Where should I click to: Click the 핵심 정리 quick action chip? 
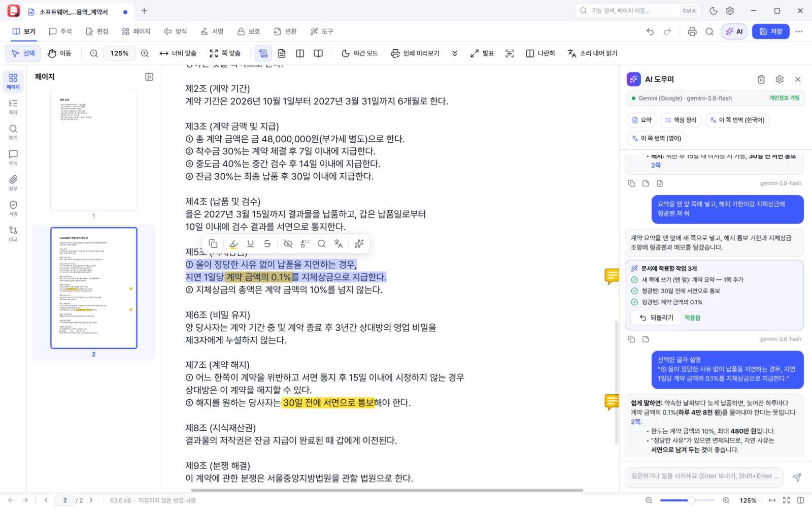point(681,120)
